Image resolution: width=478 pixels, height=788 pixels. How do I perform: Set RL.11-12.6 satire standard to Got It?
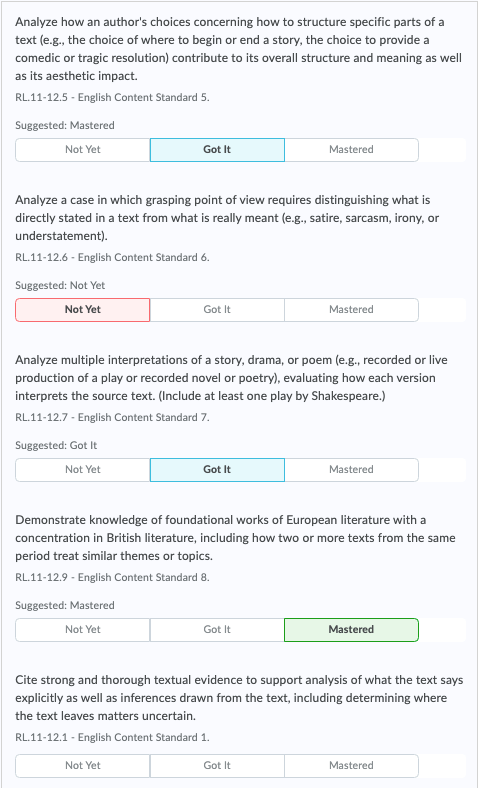tap(217, 310)
